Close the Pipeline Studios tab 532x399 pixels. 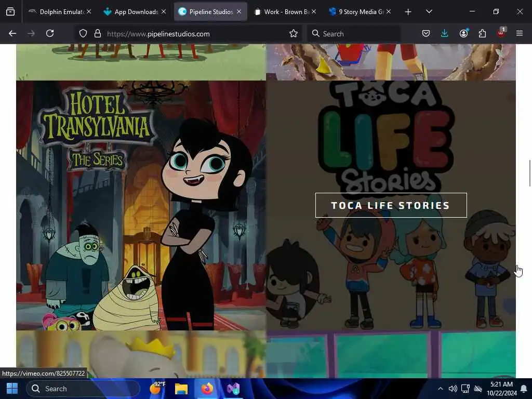click(x=239, y=12)
